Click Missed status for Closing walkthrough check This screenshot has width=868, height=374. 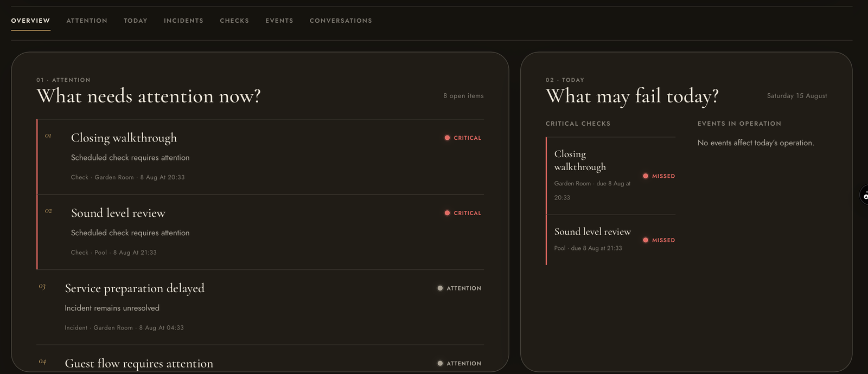coord(659,176)
